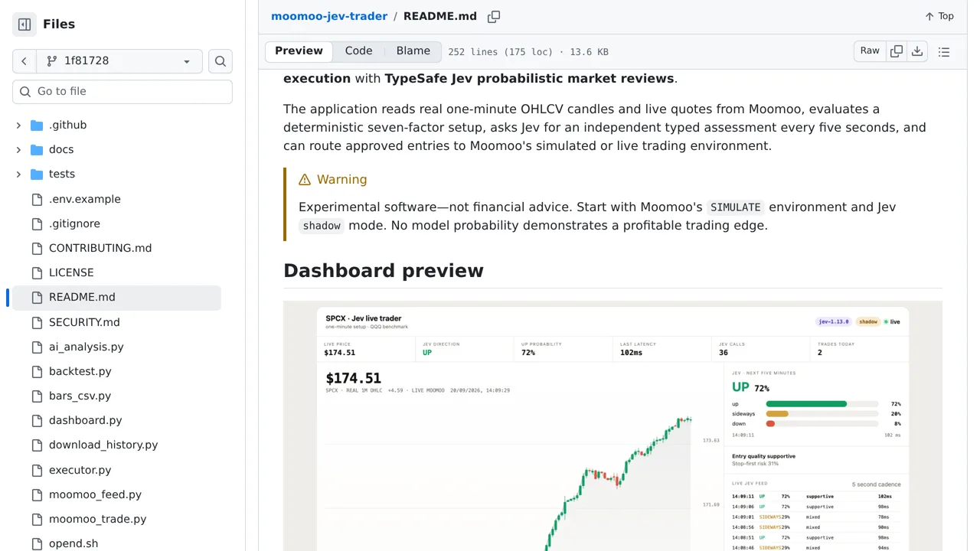
Task: Open moomoo_feed.py file
Action: (95, 494)
